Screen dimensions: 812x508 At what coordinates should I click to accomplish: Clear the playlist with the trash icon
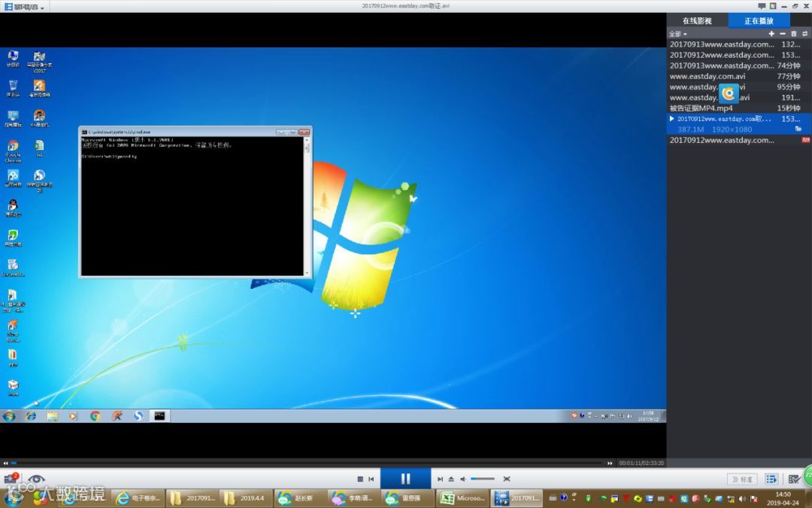794,34
